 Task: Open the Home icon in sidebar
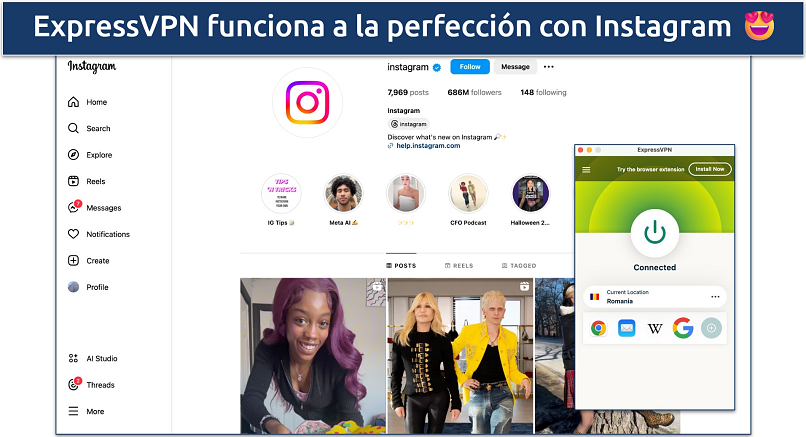point(74,102)
